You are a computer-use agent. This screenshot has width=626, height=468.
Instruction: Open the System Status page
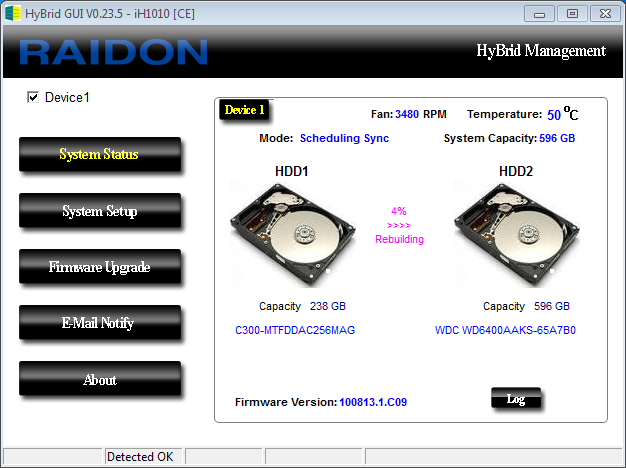(100, 155)
